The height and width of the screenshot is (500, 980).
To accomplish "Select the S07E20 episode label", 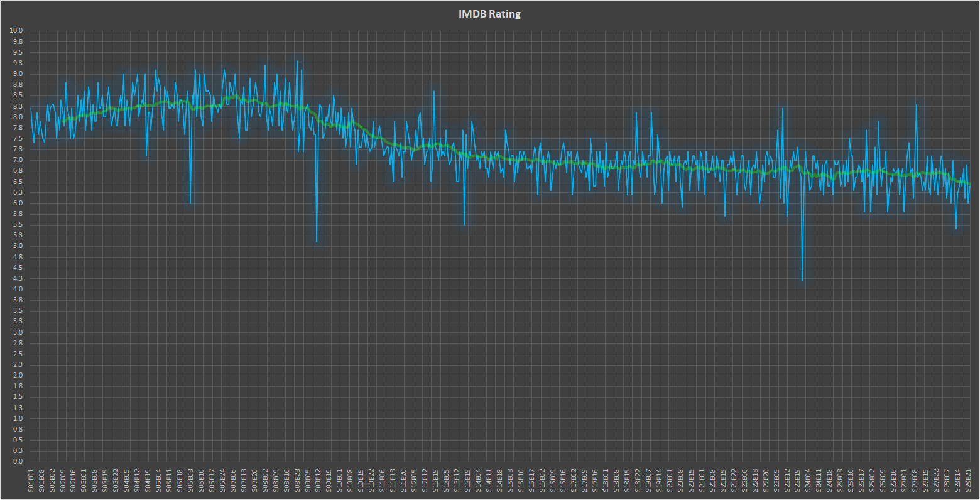I will pyautogui.click(x=254, y=481).
